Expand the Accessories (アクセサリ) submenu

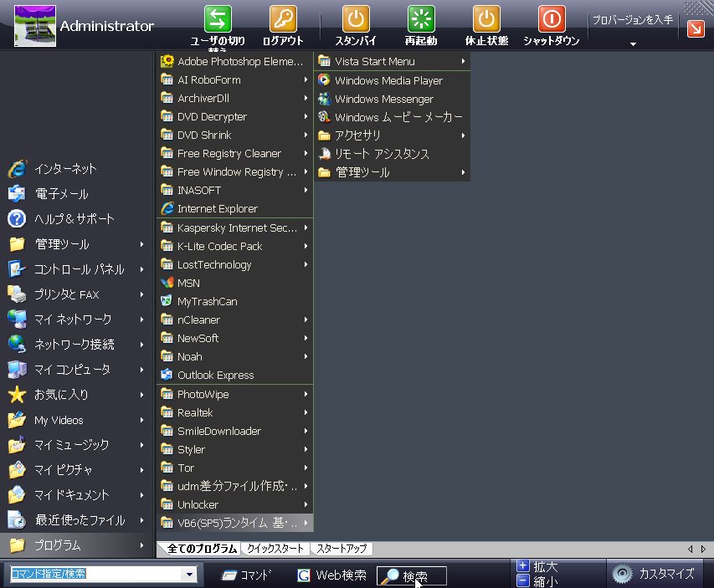(392, 135)
